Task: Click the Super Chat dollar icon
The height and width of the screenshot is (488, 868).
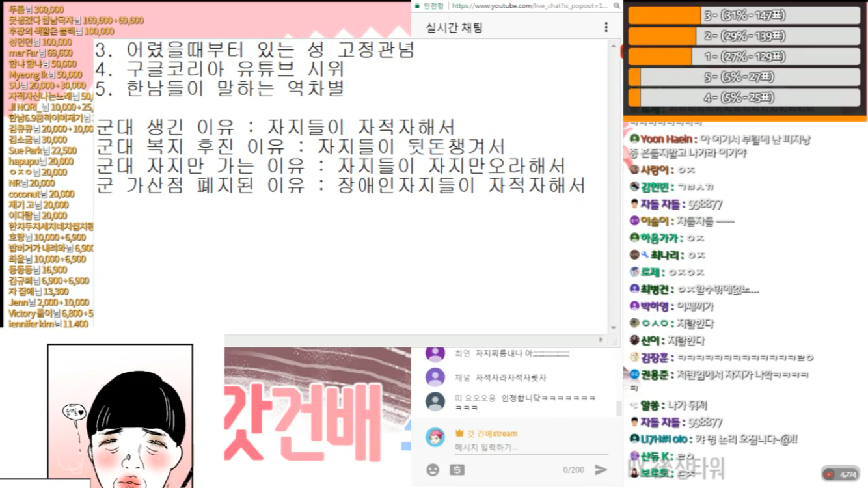Action: pyautogui.click(x=457, y=470)
